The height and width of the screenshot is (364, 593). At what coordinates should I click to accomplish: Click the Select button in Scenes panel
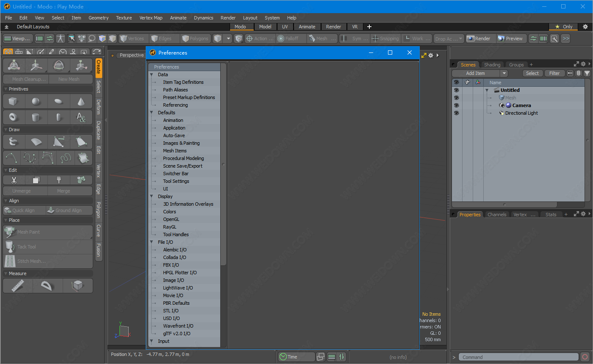click(532, 73)
